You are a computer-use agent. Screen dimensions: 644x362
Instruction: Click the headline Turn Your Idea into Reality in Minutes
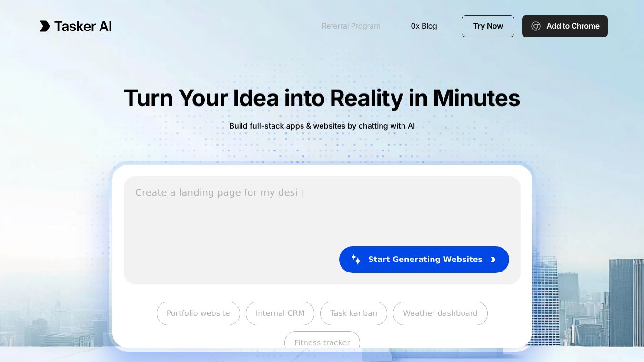tap(322, 98)
